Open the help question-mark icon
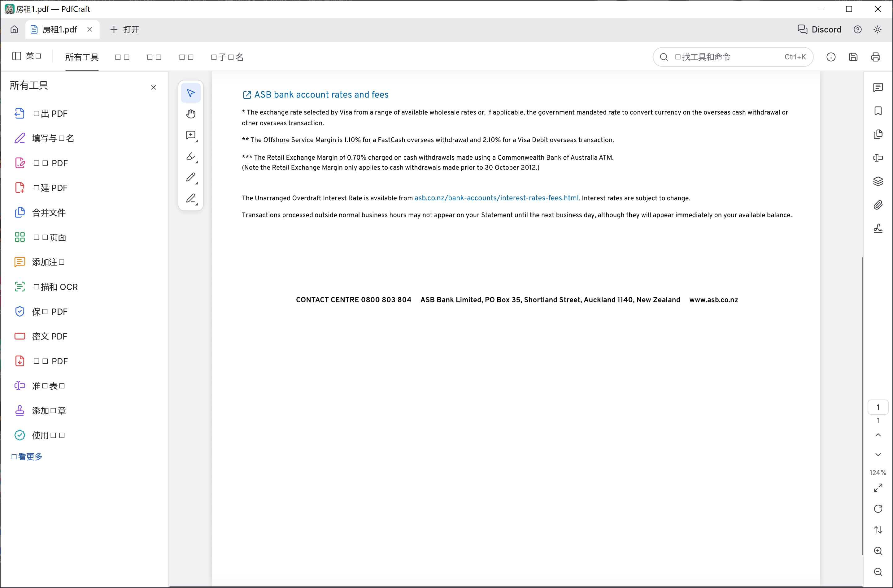The height and width of the screenshot is (588, 893). point(857,29)
